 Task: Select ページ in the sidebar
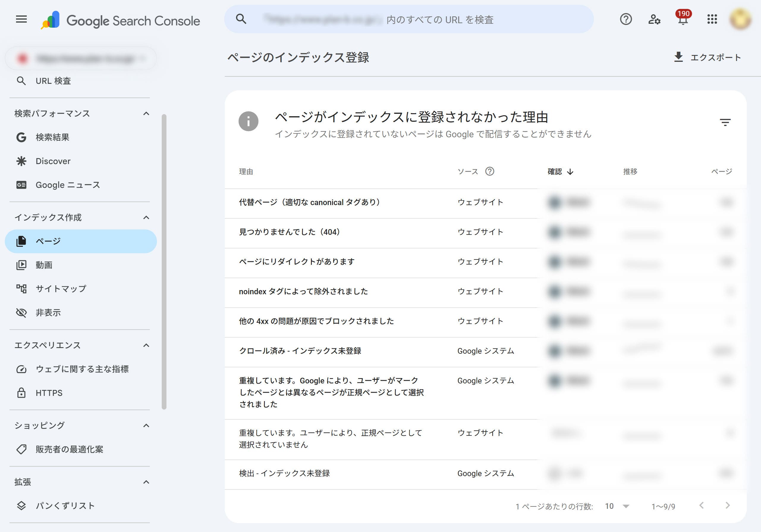(x=81, y=241)
